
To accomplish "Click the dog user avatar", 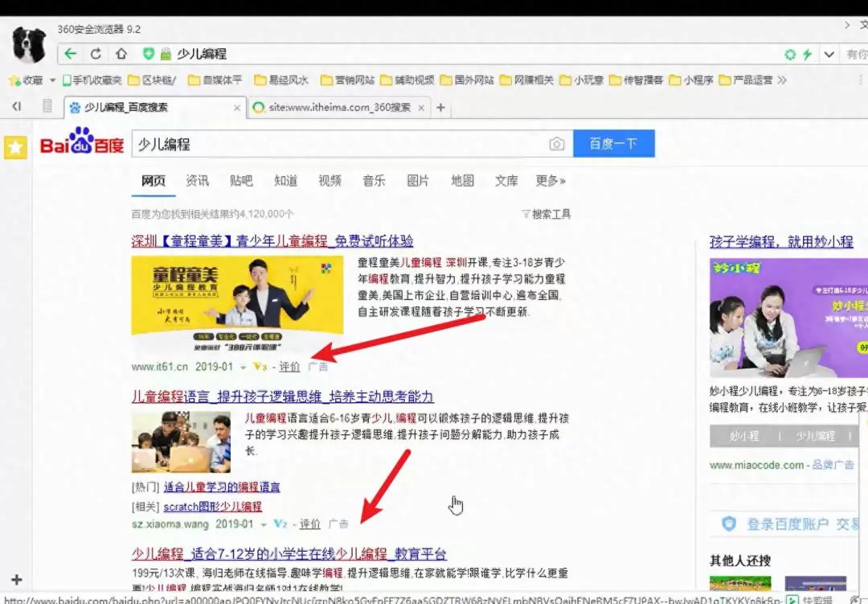I will 29,45.
